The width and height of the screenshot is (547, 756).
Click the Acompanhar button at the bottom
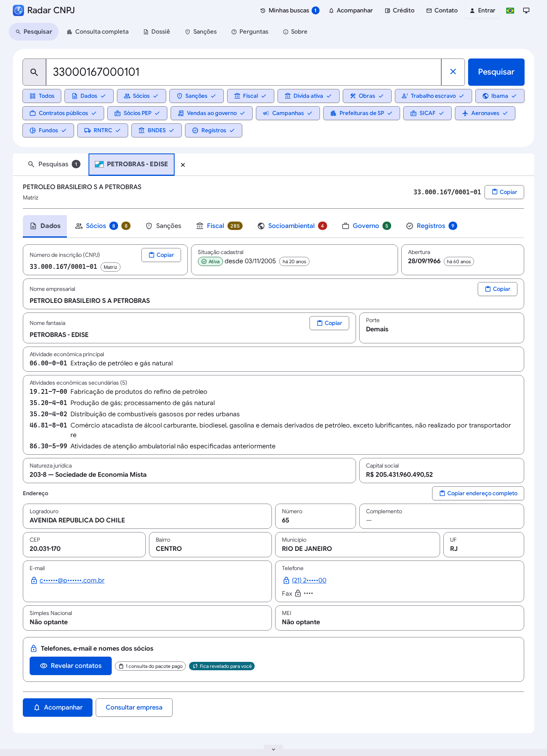58,708
